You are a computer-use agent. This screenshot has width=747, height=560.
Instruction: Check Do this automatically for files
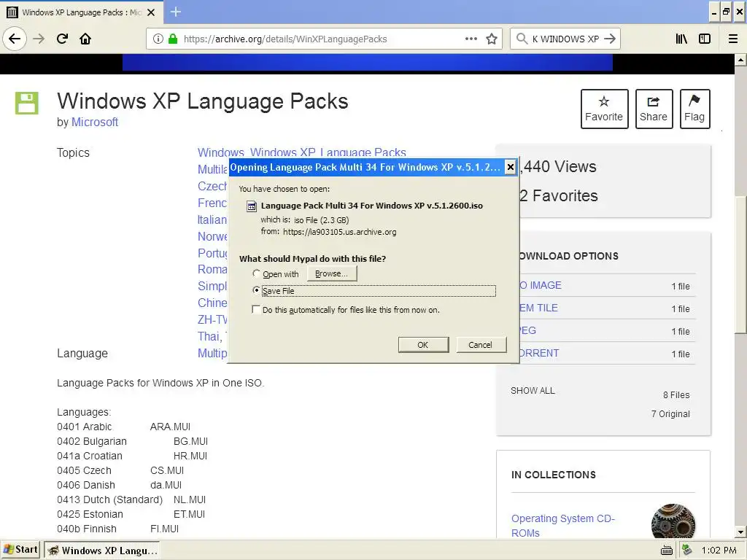coord(256,309)
